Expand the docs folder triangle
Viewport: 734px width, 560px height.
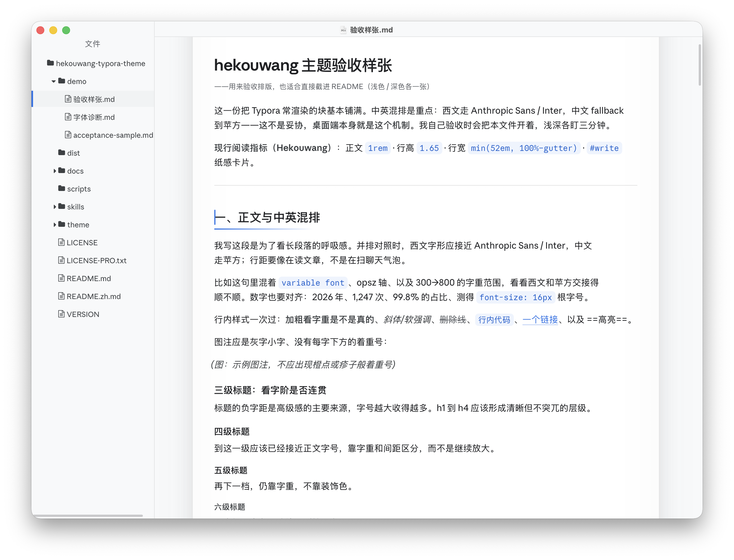[54, 171]
